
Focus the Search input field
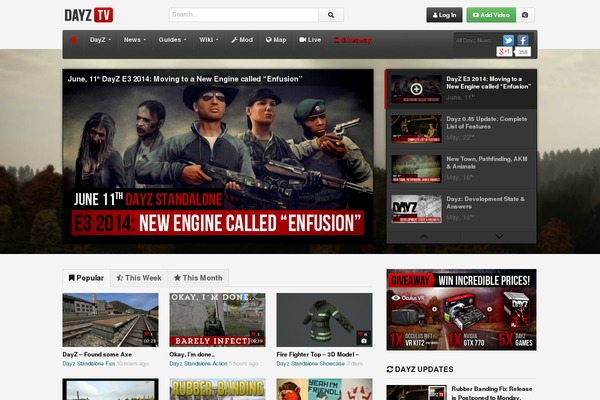click(244, 15)
